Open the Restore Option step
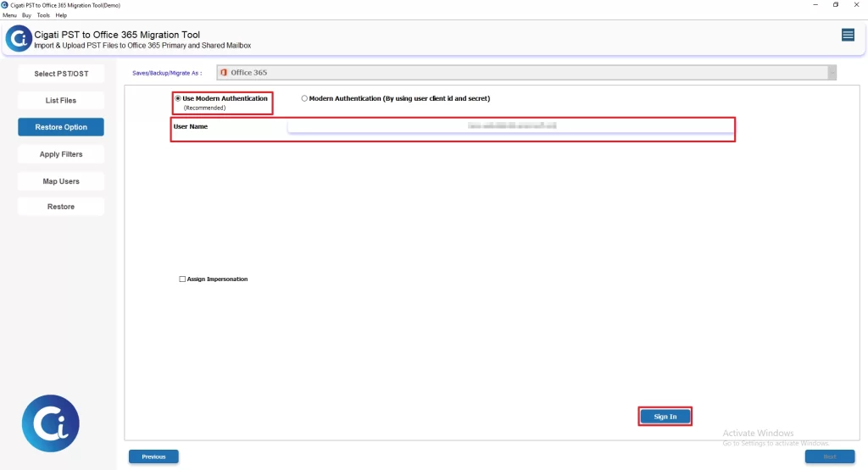This screenshot has width=868, height=470. tap(61, 127)
